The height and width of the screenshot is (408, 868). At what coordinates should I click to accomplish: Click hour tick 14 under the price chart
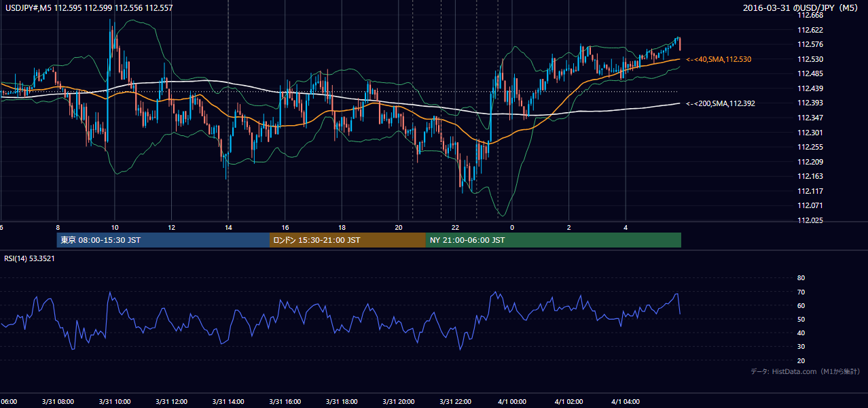pos(228,227)
